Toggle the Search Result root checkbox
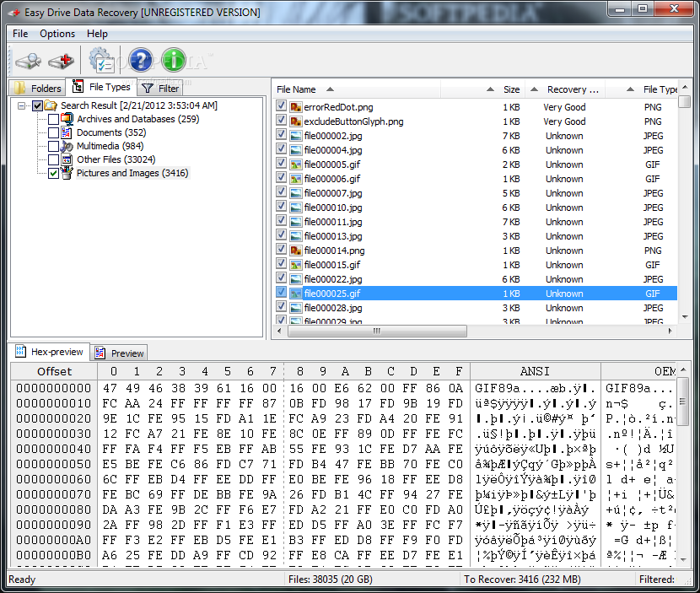Viewport: 700px width, 593px height. point(37,105)
